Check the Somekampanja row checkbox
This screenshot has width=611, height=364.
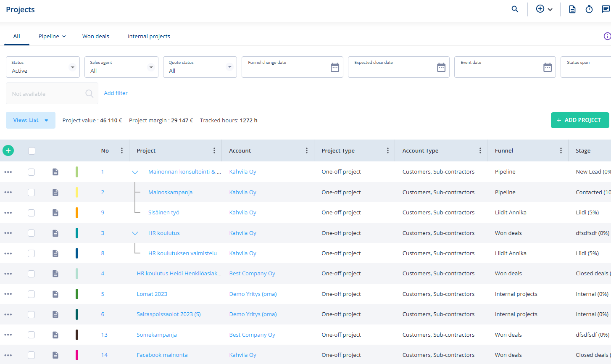[x=31, y=335]
